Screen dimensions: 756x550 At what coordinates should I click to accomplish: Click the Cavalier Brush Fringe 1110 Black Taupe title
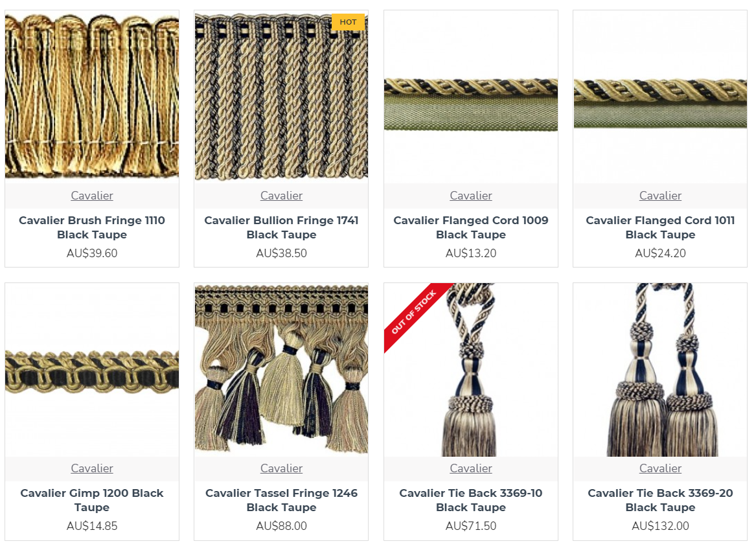(91, 227)
